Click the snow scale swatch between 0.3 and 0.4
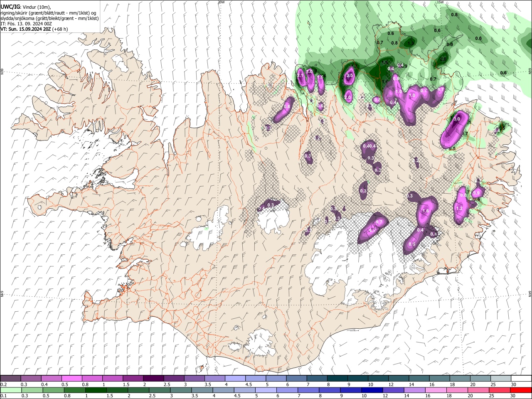This screenshot has width=532, height=399. (x=31, y=379)
